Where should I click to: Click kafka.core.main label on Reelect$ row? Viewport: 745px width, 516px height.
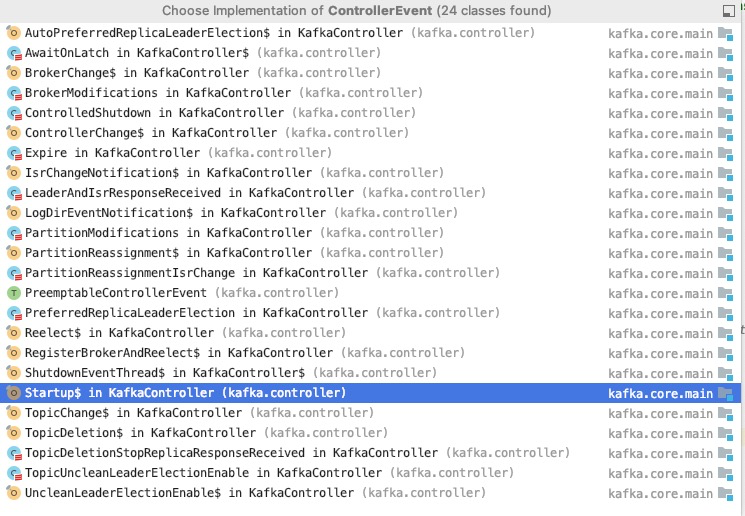(x=660, y=334)
